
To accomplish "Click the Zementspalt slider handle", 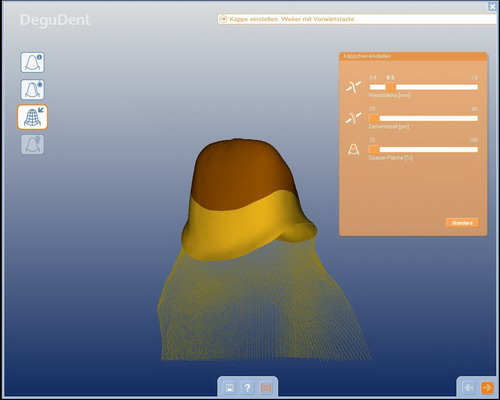I will pos(374,118).
